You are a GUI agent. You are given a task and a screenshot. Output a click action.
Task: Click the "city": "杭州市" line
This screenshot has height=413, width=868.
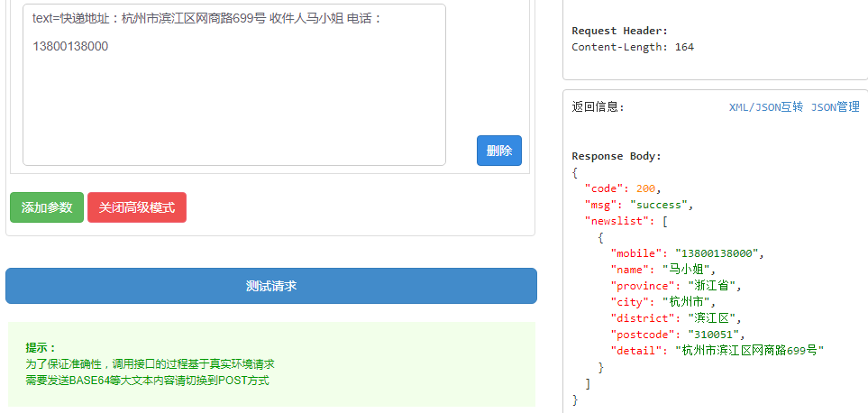pyautogui.click(x=663, y=302)
